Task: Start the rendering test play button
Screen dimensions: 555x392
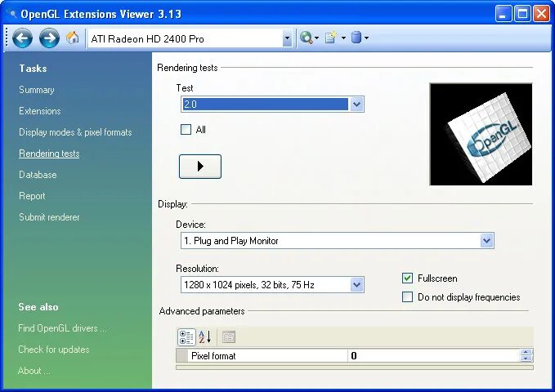Action: coord(200,167)
